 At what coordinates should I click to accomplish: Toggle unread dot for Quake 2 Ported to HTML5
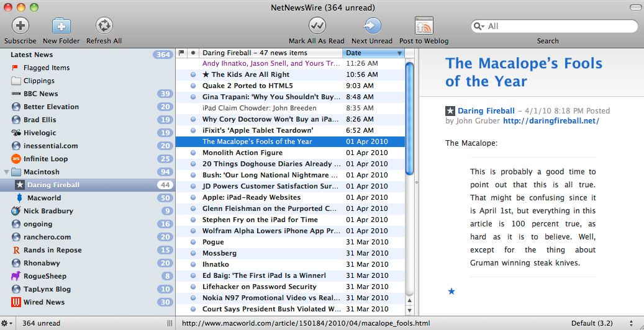[193, 86]
